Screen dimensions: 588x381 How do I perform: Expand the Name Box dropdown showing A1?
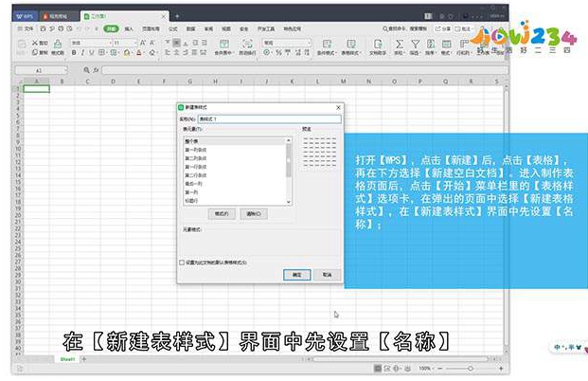(x=65, y=70)
